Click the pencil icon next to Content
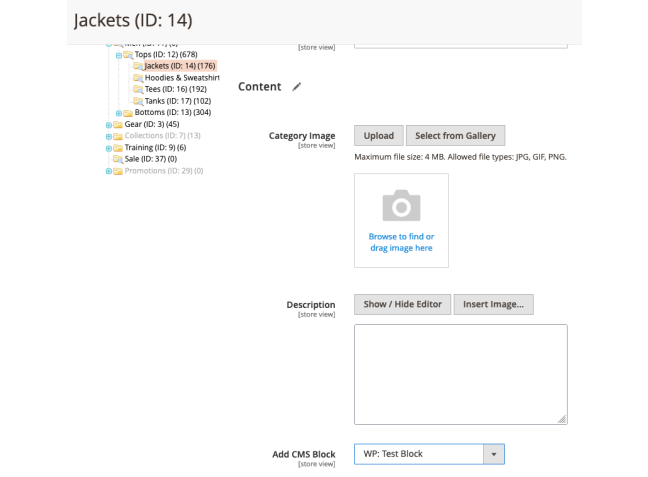648x477 pixels. click(x=297, y=87)
